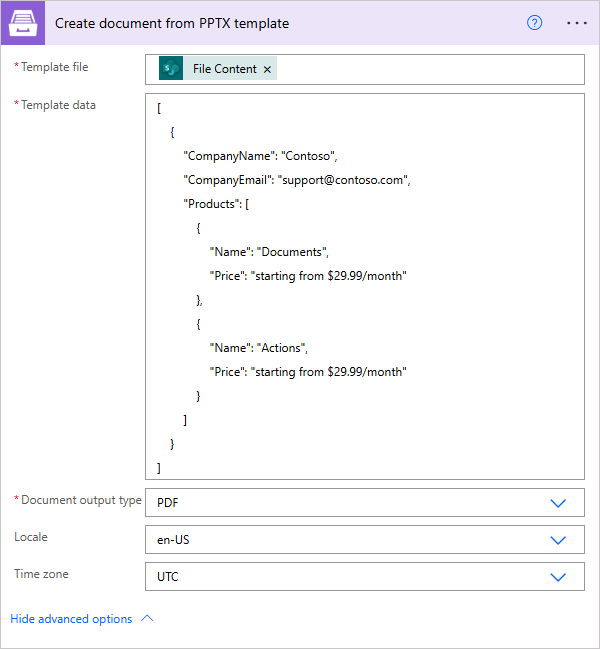The width and height of the screenshot is (600, 649).
Task: Click inside the Template file field
Action: 365,70
